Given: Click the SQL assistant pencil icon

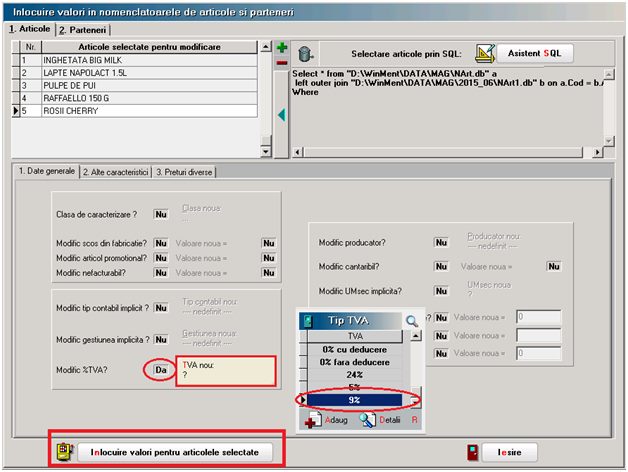Looking at the screenshot, I should (485, 53).
